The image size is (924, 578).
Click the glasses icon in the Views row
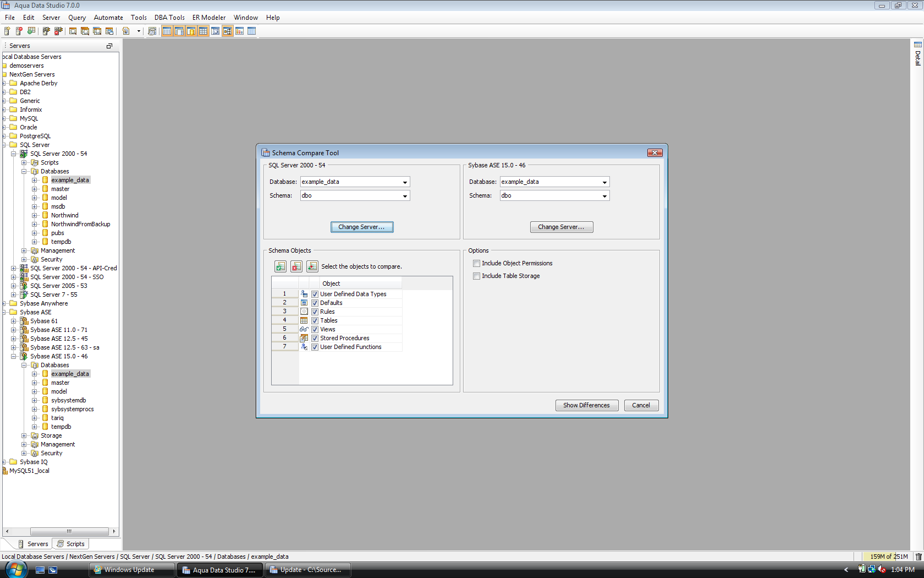coord(304,329)
